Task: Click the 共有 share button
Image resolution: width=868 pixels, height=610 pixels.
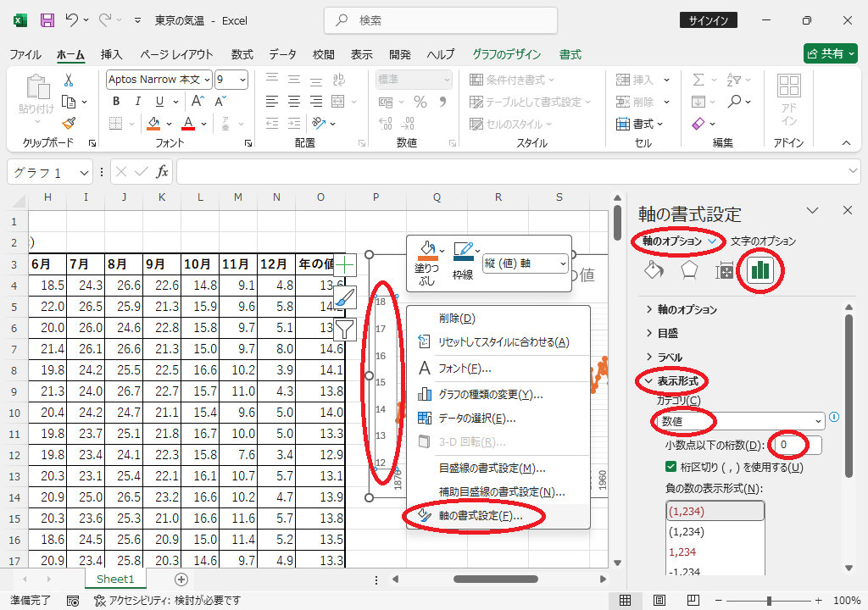Action: [x=831, y=53]
